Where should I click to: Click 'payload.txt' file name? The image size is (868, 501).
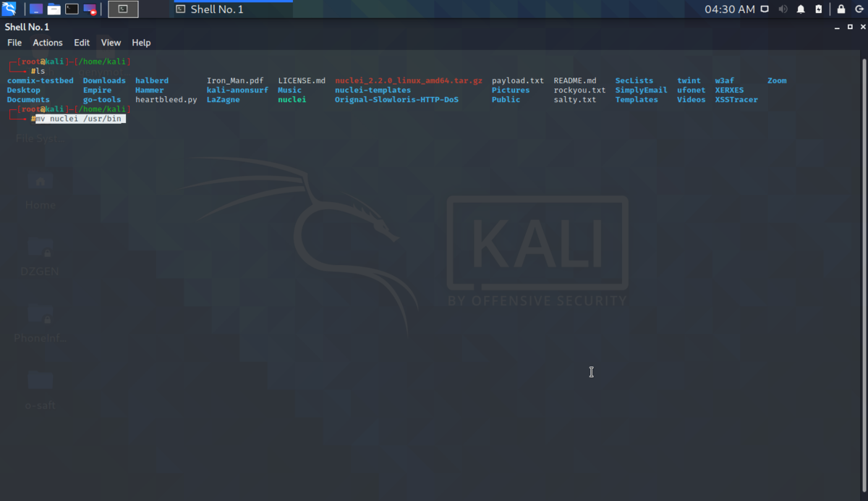[x=518, y=80]
